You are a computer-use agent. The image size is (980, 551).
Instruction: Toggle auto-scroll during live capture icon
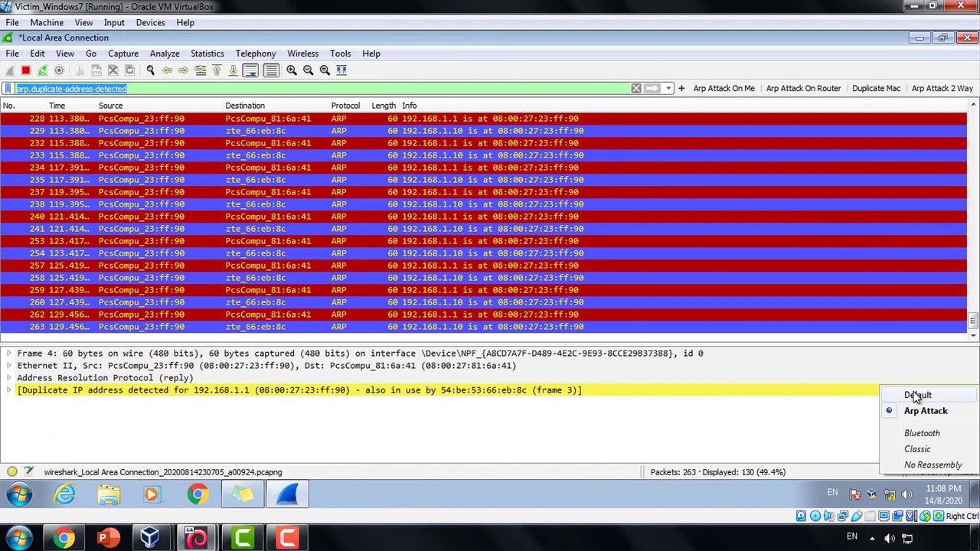coord(250,70)
